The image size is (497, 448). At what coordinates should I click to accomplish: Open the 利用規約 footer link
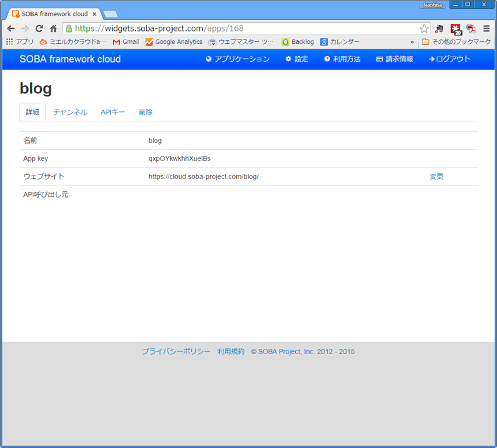(231, 352)
